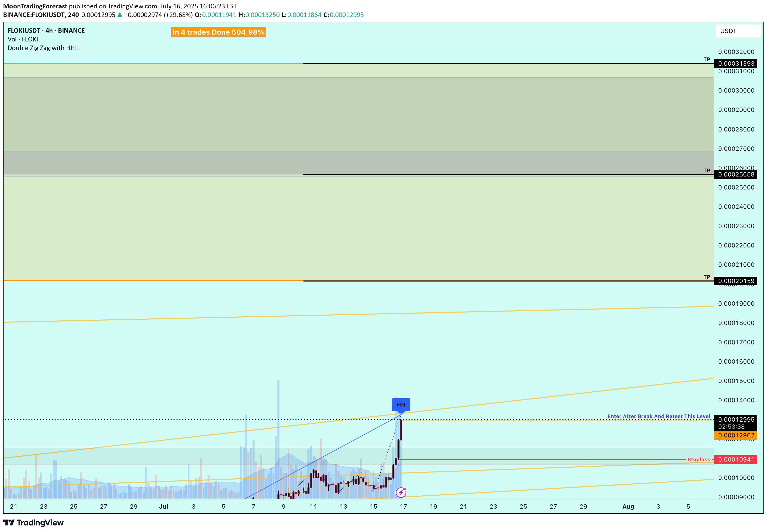Click the red 'Stoploss' text on line
Image resolution: width=767 pixels, height=532 pixels.
coord(699,459)
